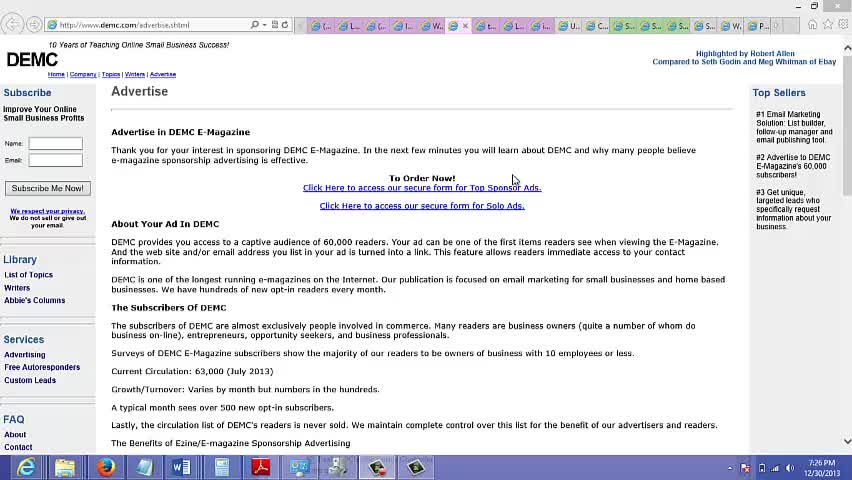Viewport: 852px width, 480px height.
Task: Open the browser Tools gear icon
Action: [x=843, y=24]
